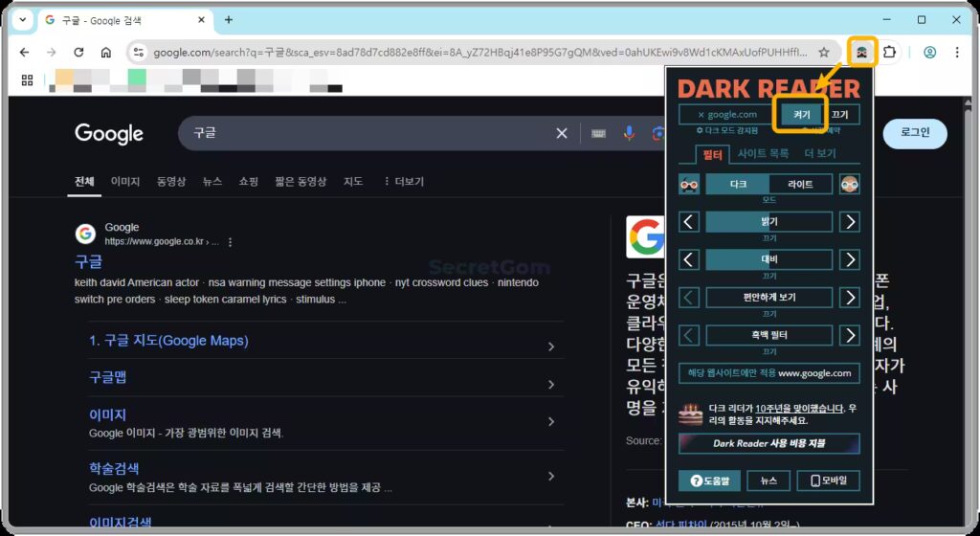Open the Dark Reader extension icon
The width and height of the screenshot is (980, 536).
tap(862, 53)
